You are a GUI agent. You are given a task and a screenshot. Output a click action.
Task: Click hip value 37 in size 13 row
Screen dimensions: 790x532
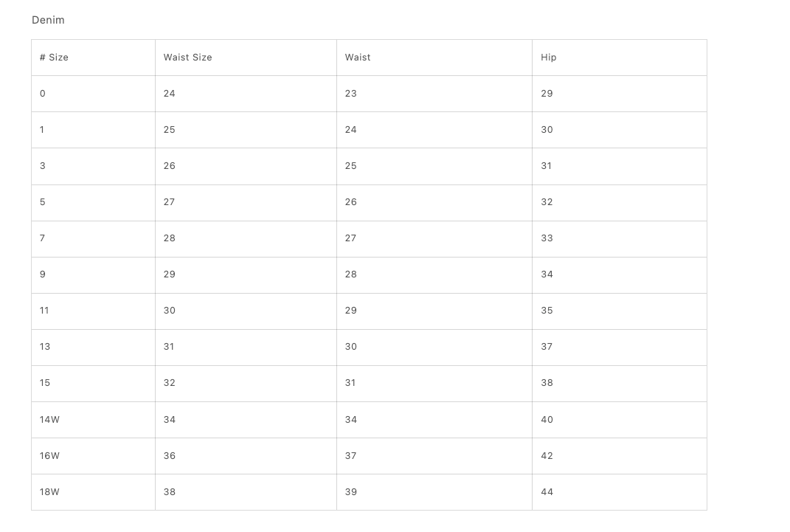547,347
